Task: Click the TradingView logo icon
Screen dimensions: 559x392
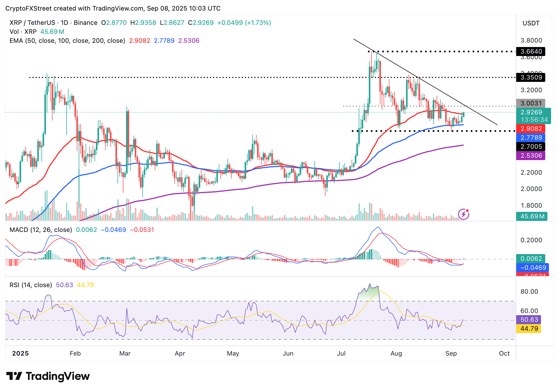Action: [14, 376]
